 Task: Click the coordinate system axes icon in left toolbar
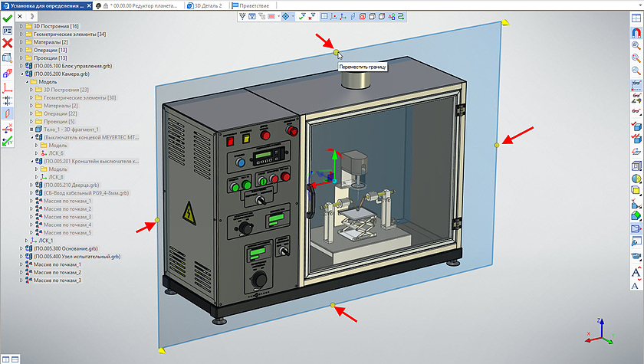(x=8, y=86)
